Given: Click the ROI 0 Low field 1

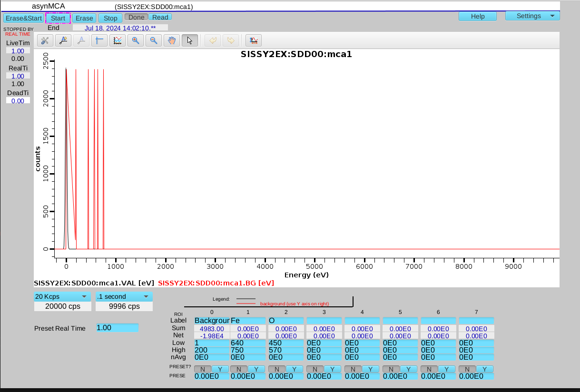Looking at the screenshot, I should click(x=212, y=343).
